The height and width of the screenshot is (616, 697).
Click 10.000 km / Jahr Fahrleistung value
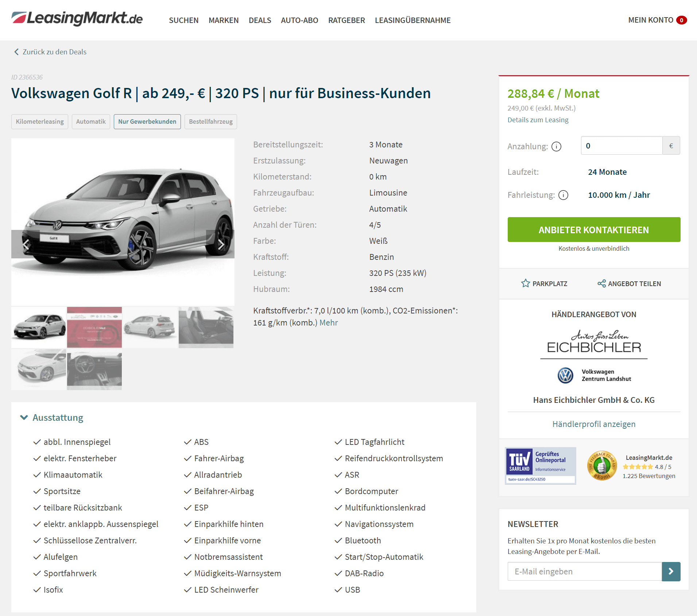tap(619, 195)
